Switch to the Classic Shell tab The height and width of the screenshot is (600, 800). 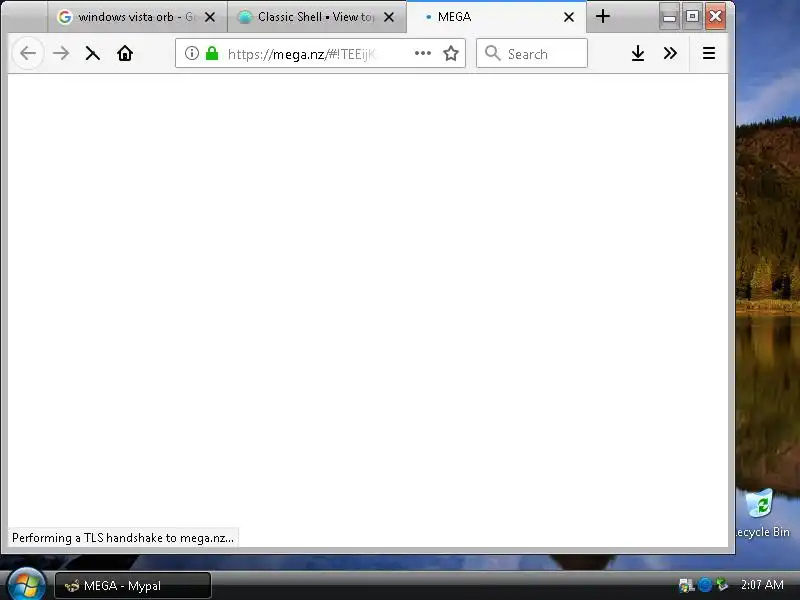tap(316, 17)
